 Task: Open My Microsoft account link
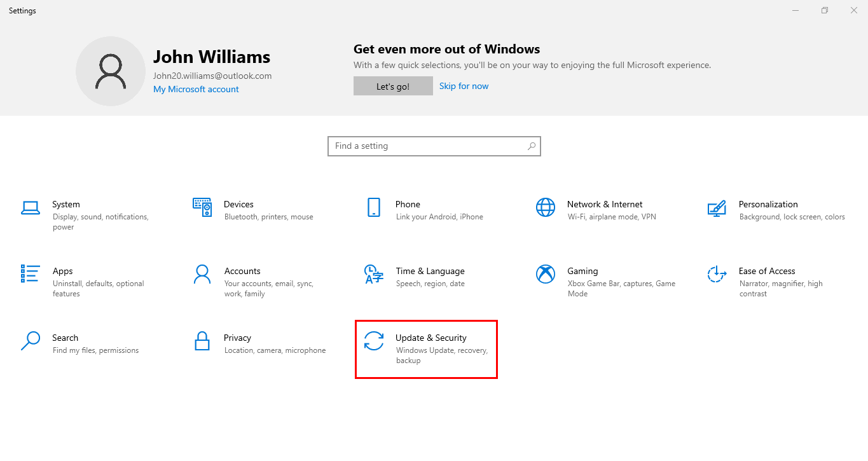(x=196, y=90)
